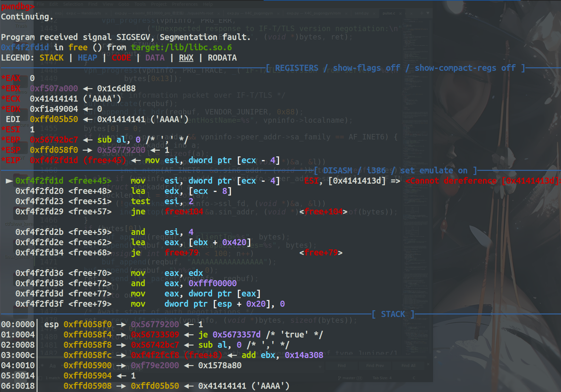Click the 'target:/lib/libc.so.6' path text
This screenshot has height=392, width=561.
pos(181,47)
